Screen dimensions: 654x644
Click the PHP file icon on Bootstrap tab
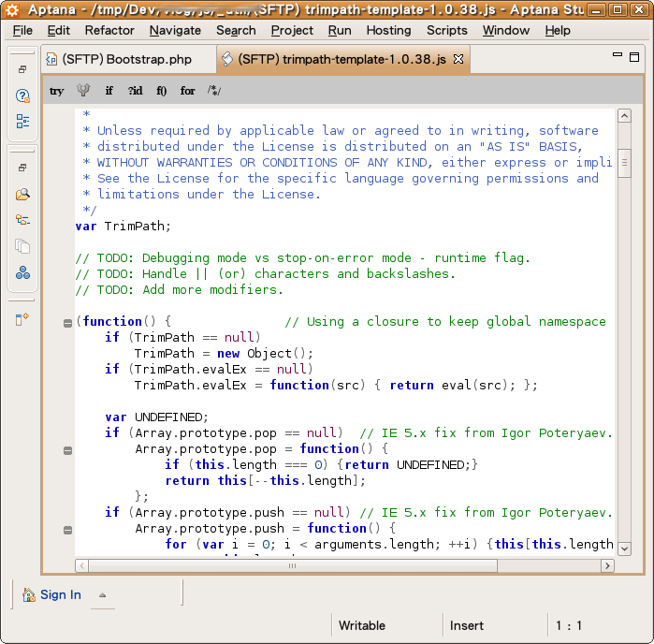(x=51, y=60)
